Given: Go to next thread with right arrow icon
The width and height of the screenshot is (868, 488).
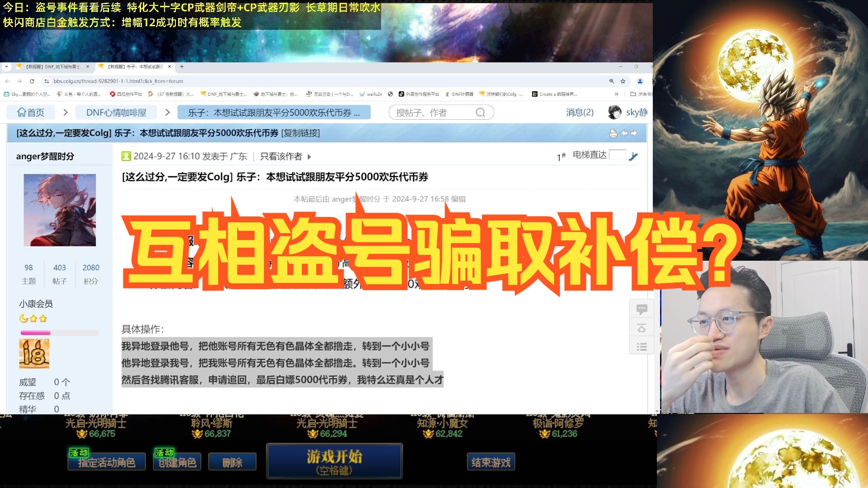Looking at the screenshot, I should [x=634, y=133].
